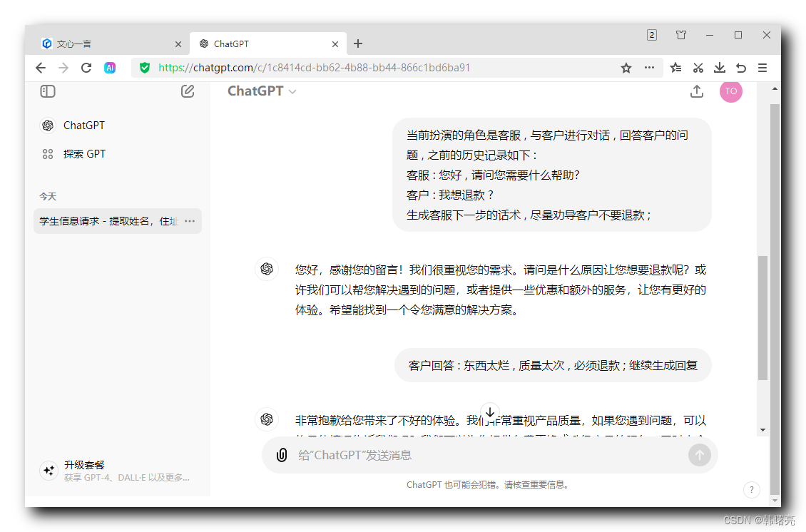This screenshot has width=806, height=532.
Task: Open the TO profile avatar menu
Action: 731,91
